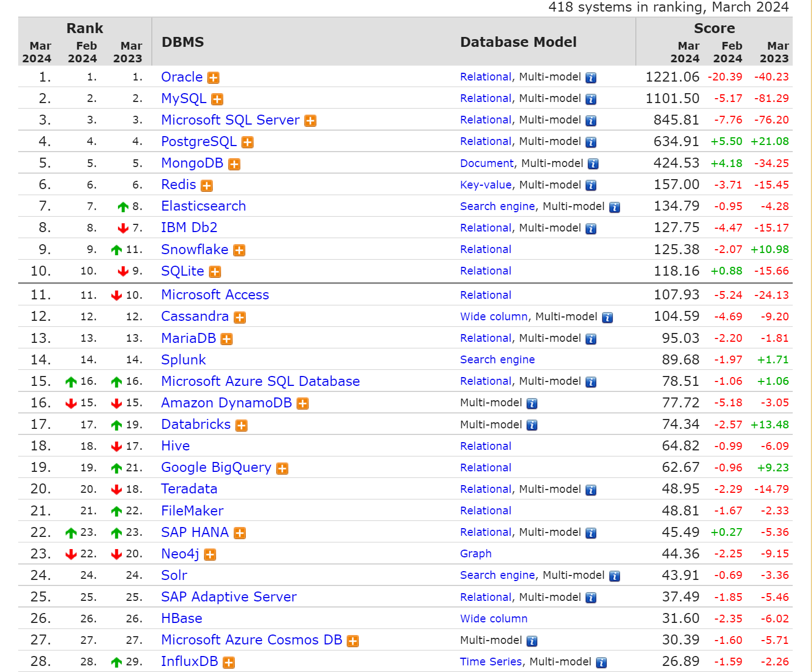
Task: Open the Oracle DBMS link
Action: pos(182,77)
